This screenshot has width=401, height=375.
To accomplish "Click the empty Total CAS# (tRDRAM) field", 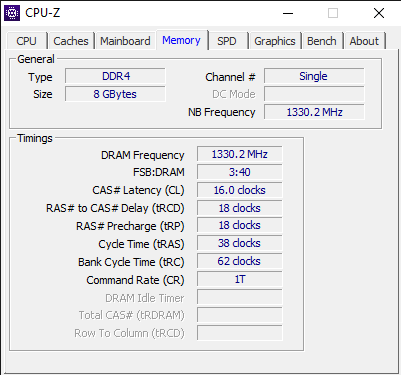I will 239,315.
